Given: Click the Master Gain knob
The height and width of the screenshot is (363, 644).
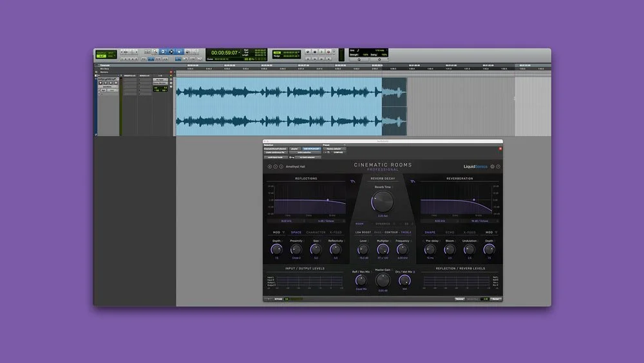Looking at the screenshot, I should point(383,280).
